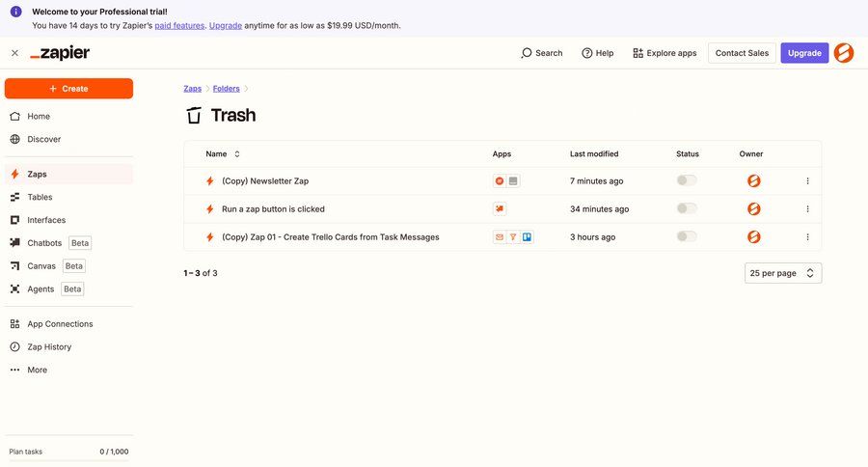This screenshot has height=467, width=868.
Task: Toggle status switch for (Copy) Newsletter Zap
Action: 686,180
